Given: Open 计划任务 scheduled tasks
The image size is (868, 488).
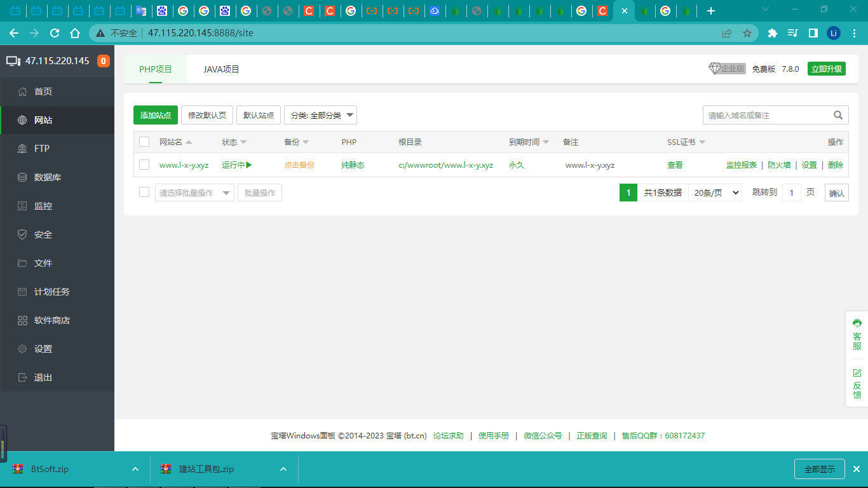Looking at the screenshot, I should (57, 292).
